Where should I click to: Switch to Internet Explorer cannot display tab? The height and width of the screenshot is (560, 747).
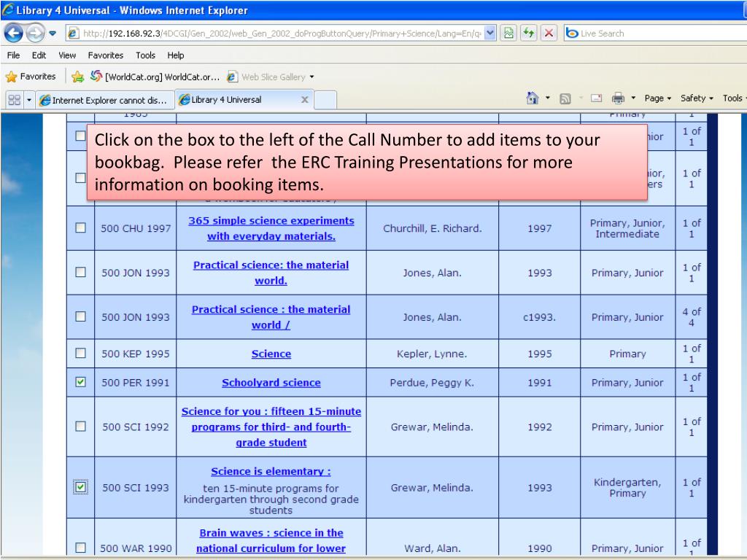tap(104, 100)
